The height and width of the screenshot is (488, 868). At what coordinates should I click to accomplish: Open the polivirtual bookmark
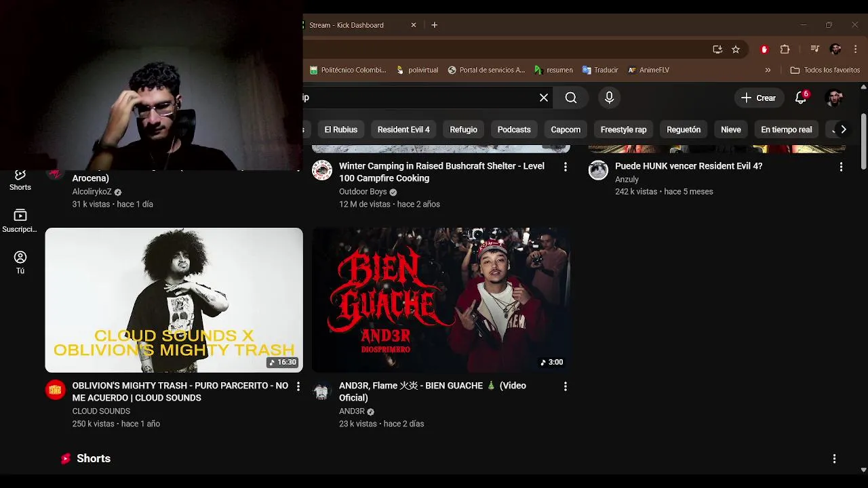tap(417, 70)
